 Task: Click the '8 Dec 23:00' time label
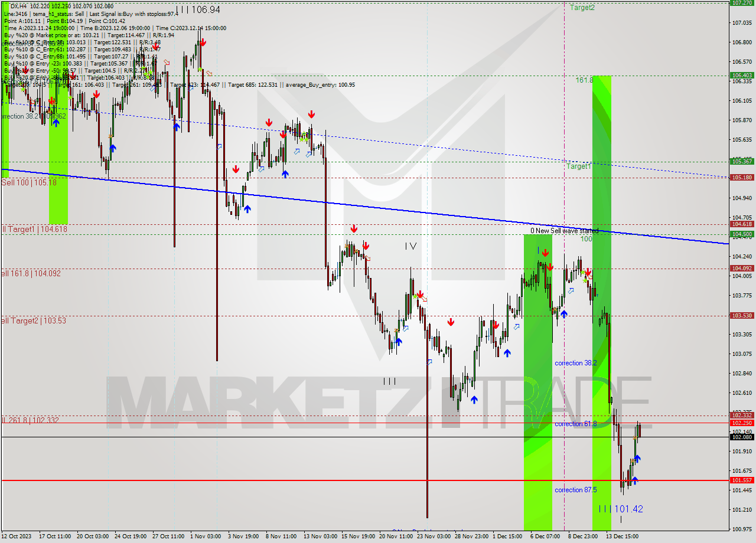pyautogui.click(x=584, y=537)
